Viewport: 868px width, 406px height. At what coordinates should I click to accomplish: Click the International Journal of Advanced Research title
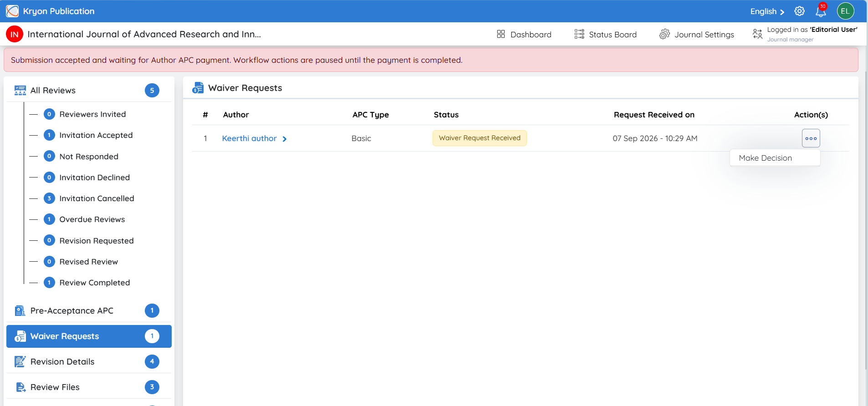point(144,34)
